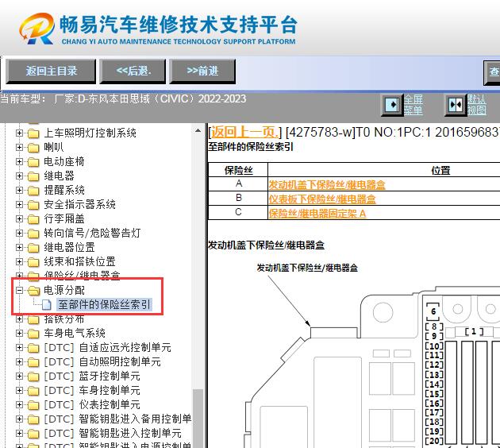Click the [DTC] 智能钥匙进入备用控制单 folder icon
The image size is (500, 448).
pyautogui.click(x=33, y=419)
